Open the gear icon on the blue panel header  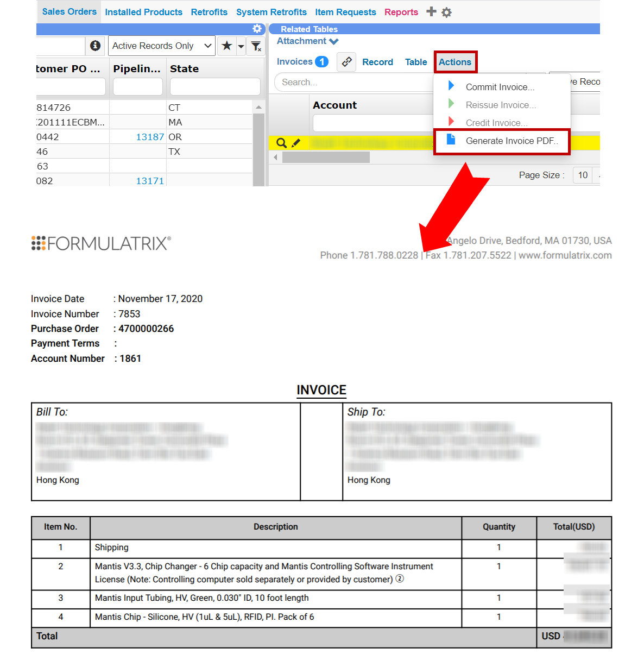coord(257,29)
